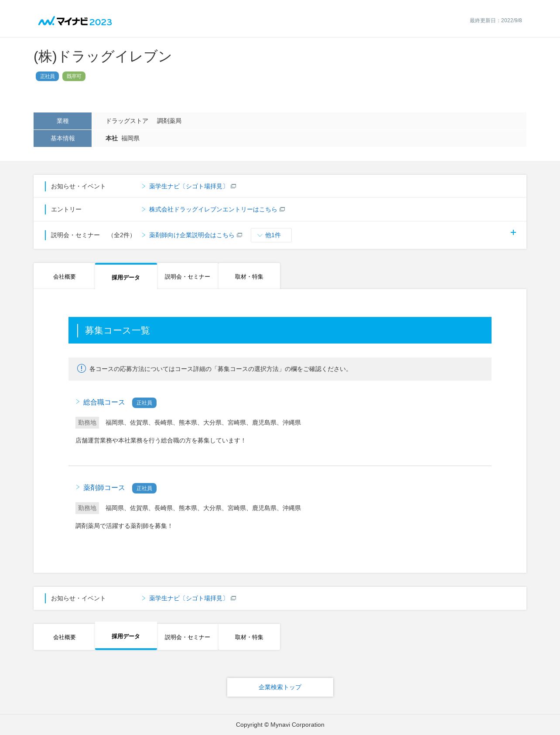The width and height of the screenshot is (560, 735).
Task: Select upper 採用データ tab
Action: pos(126,276)
